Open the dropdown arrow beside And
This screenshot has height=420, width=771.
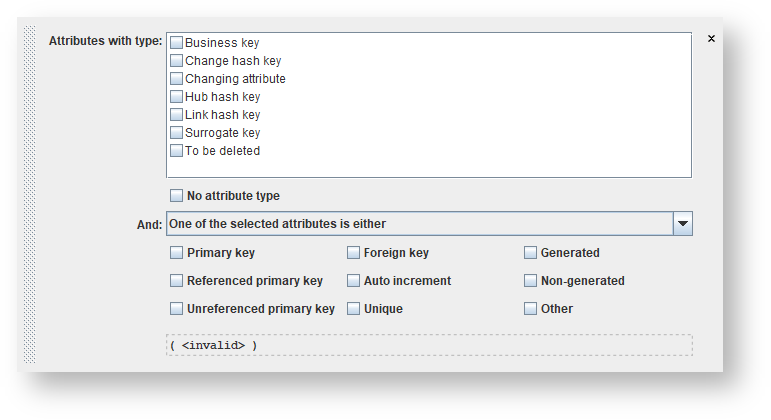point(682,224)
